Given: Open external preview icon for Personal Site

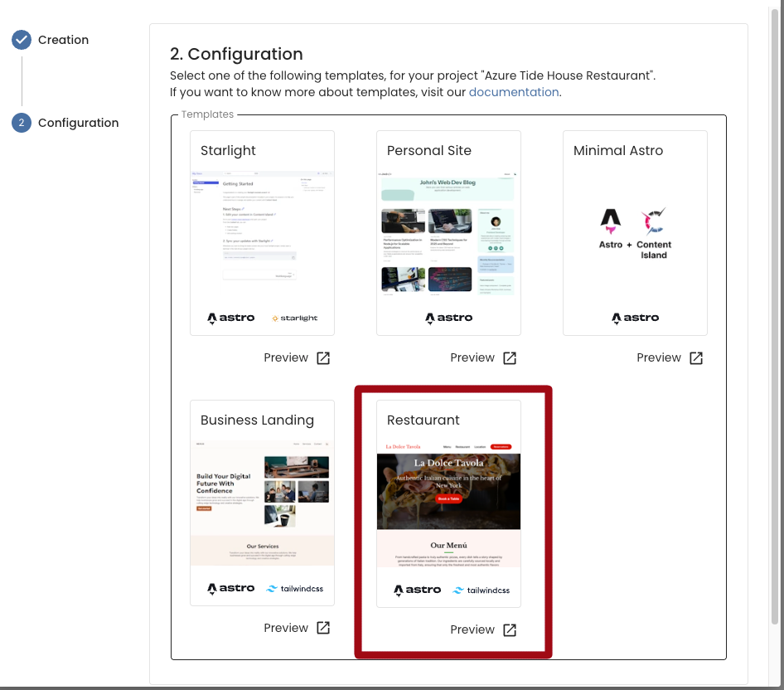Looking at the screenshot, I should [510, 358].
